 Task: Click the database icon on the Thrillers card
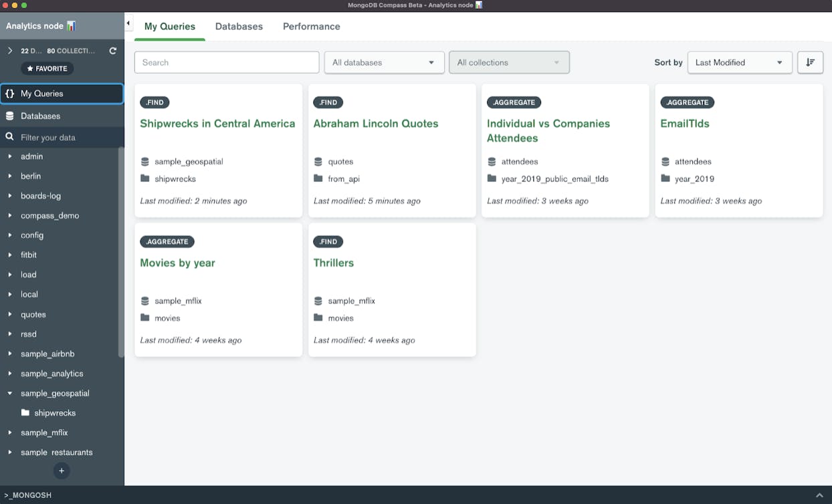tap(318, 301)
